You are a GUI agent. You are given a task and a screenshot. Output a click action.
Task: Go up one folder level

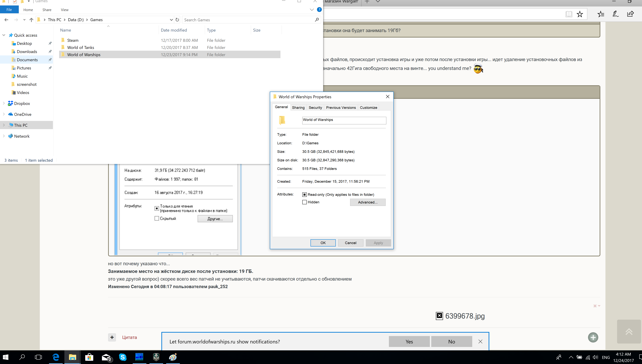click(x=31, y=20)
